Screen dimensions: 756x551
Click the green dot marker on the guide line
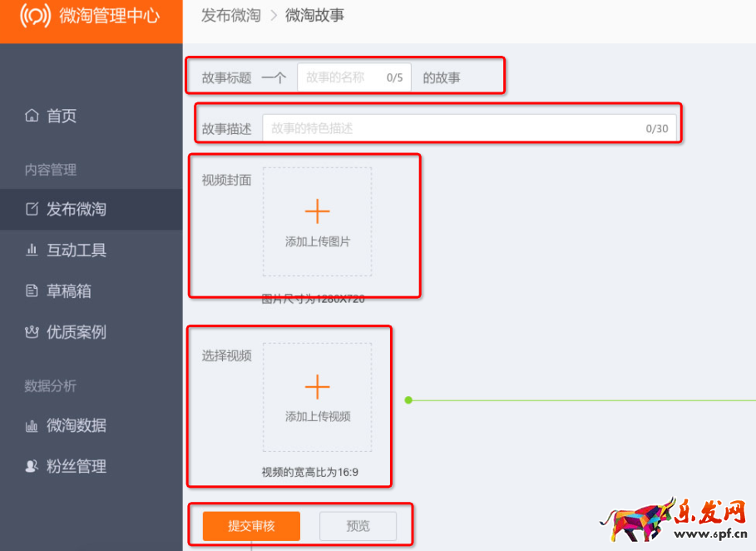pyautogui.click(x=408, y=400)
